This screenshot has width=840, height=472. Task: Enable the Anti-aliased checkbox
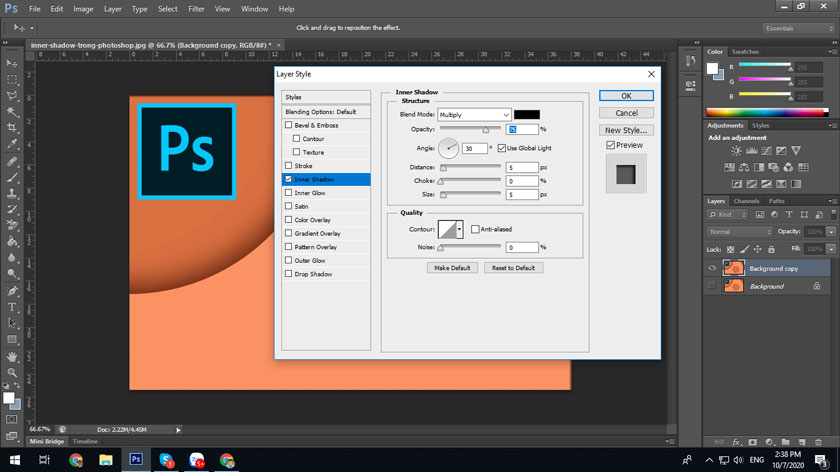(475, 229)
